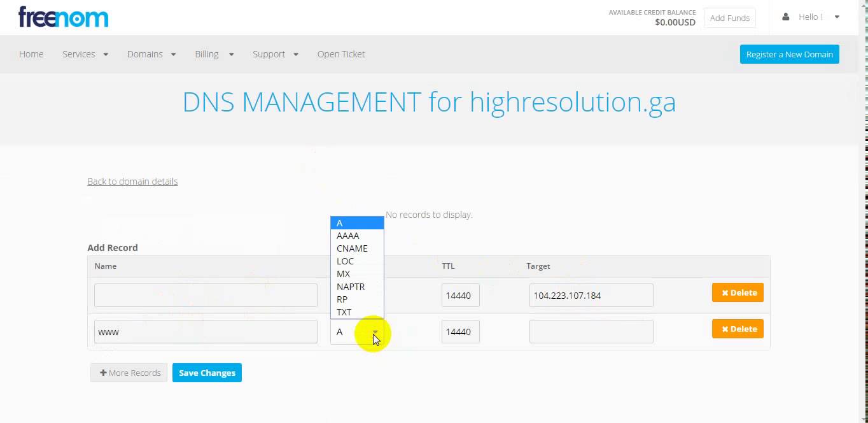The image size is (868, 423).
Task: Click the Name column header
Action: tap(106, 266)
